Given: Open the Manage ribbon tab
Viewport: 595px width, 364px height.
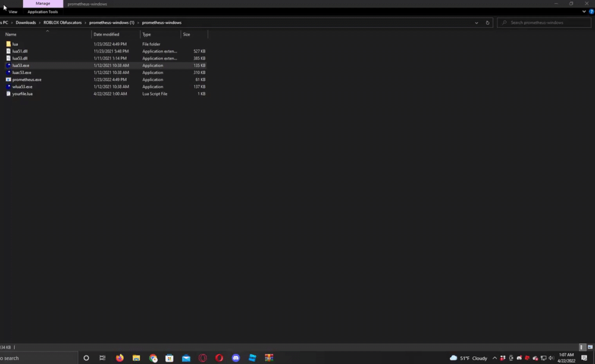Looking at the screenshot, I should tap(43, 4).
